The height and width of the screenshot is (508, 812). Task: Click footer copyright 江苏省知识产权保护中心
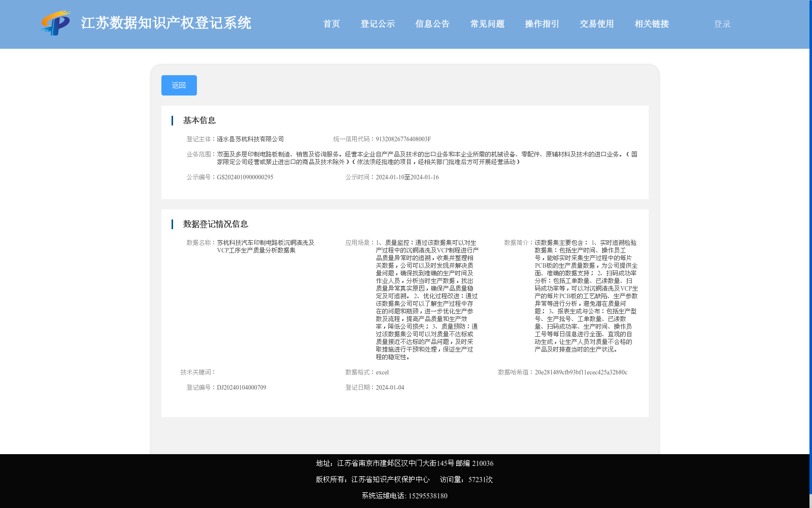coord(390,480)
